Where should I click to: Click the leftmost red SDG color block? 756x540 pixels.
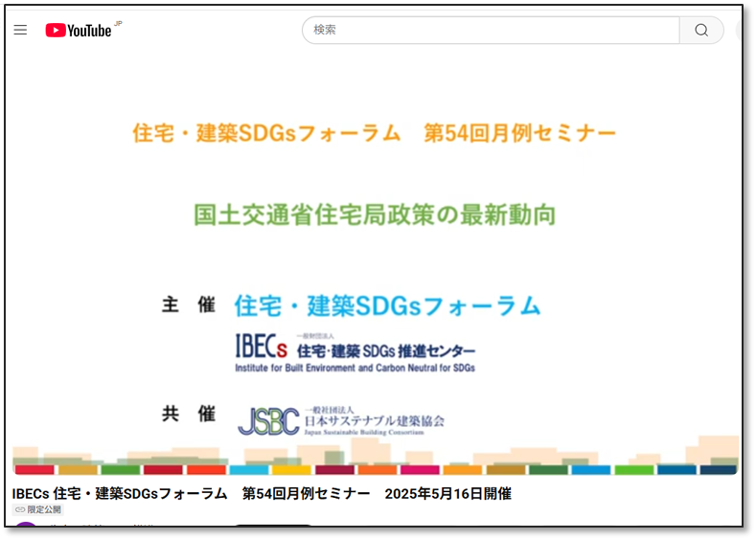tap(34, 470)
